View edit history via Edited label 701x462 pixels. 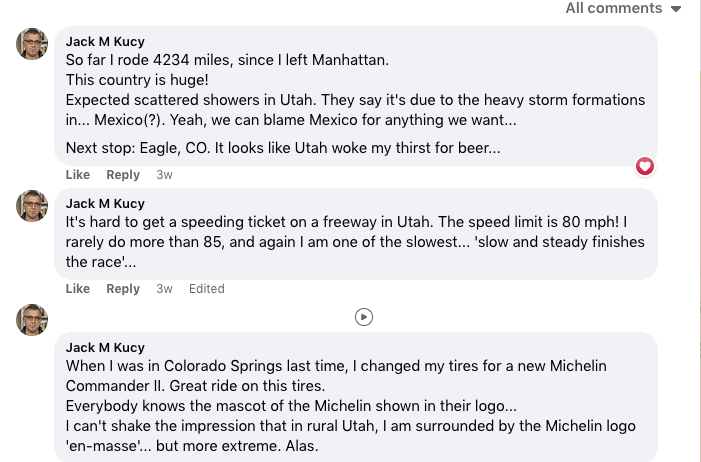coord(207,289)
